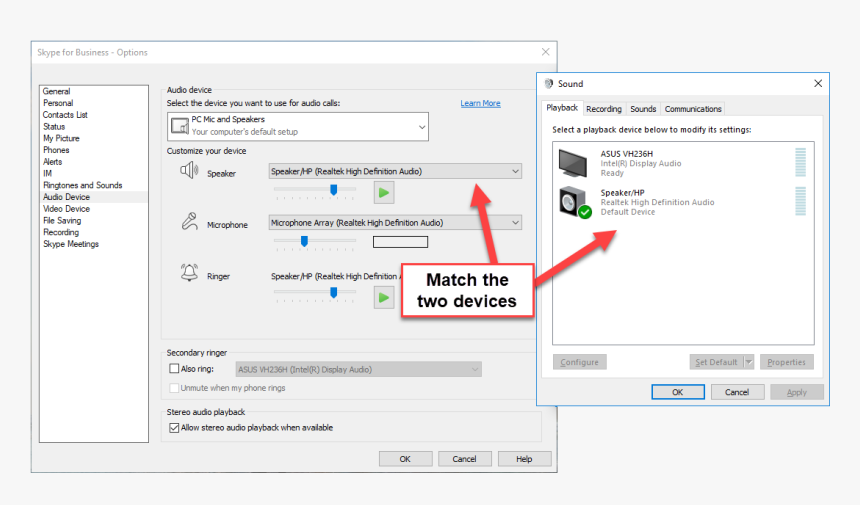
Task: Uncheck Allow stereo audio playback when available
Action: (x=174, y=428)
